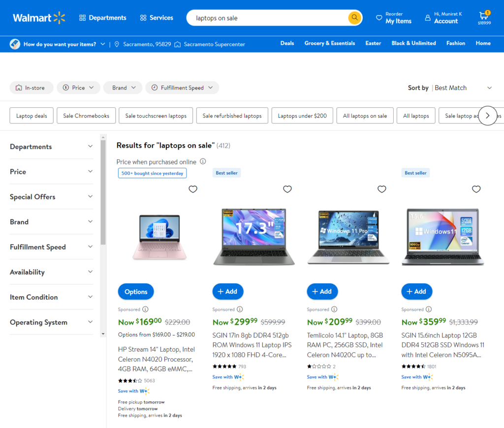Image resolution: width=504 pixels, height=428 pixels.
Task: Open the shopping cart icon
Action: pos(484,15)
